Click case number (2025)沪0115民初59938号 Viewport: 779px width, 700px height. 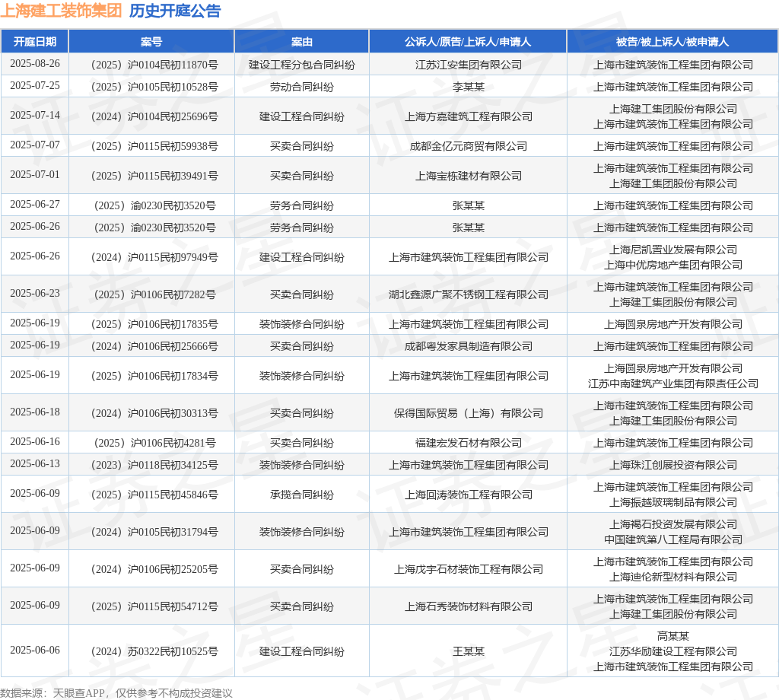[154, 146]
